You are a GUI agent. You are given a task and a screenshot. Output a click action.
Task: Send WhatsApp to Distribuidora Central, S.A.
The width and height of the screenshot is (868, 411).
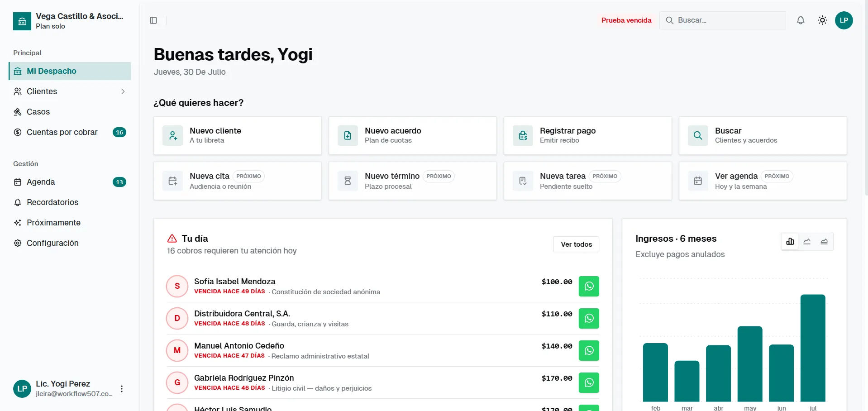point(589,319)
